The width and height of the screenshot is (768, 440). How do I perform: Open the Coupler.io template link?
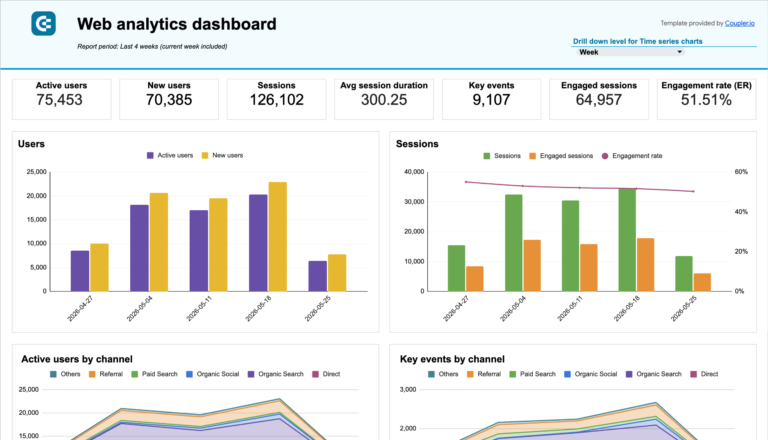point(740,23)
